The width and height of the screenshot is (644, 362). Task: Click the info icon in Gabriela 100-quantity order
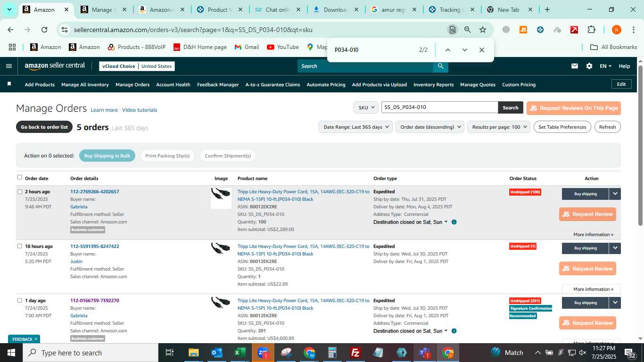pyautogui.click(x=454, y=222)
